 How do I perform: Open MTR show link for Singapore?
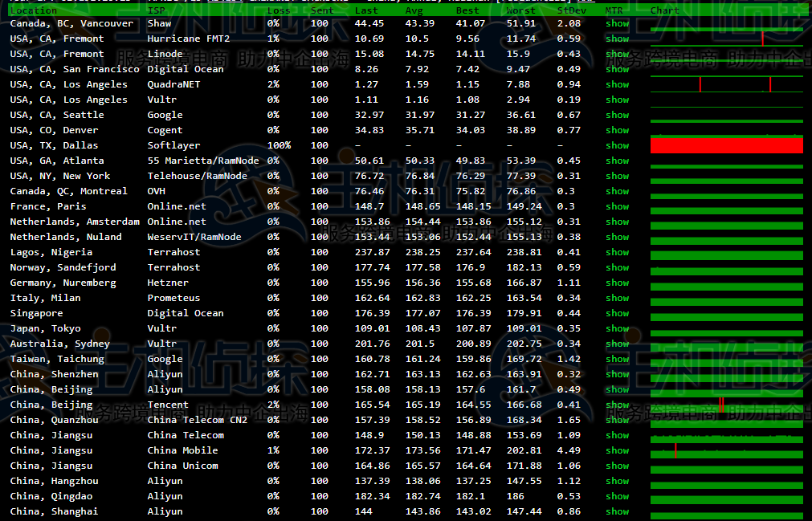pos(617,314)
